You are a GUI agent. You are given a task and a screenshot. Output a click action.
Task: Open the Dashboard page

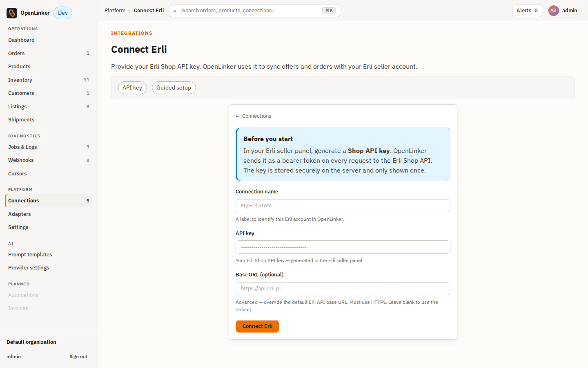pos(49,40)
